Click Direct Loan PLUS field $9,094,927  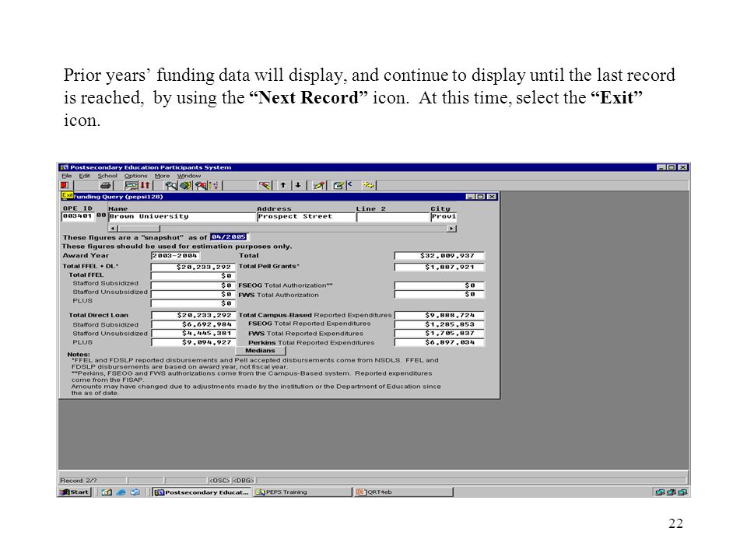pos(193,342)
